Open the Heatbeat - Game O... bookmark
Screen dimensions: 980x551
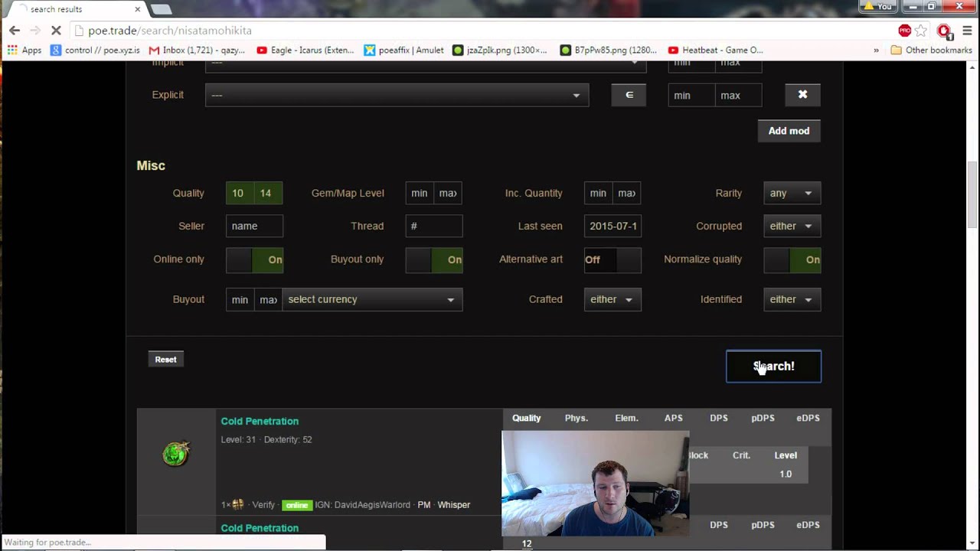click(716, 50)
